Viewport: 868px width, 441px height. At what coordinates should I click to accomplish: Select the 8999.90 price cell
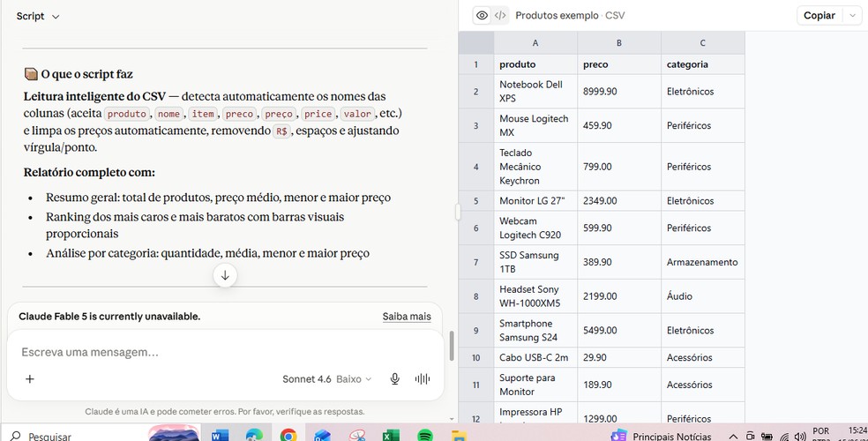[619, 92]
